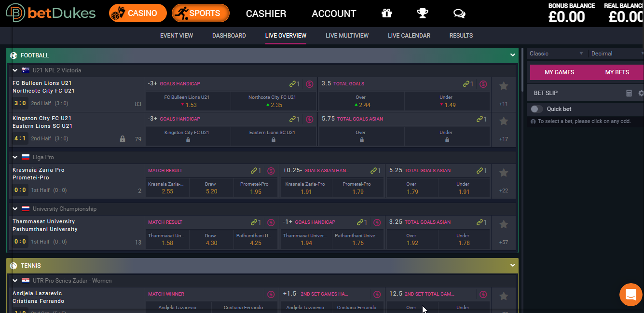Open the Account menu

tap(334, 14)
